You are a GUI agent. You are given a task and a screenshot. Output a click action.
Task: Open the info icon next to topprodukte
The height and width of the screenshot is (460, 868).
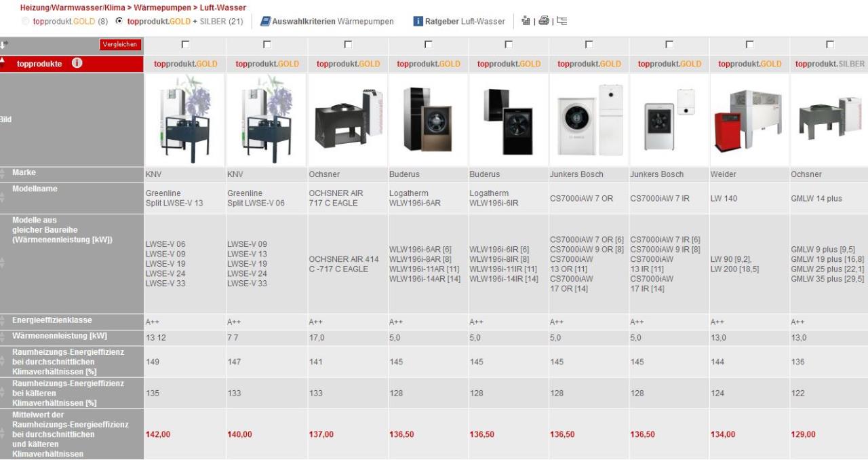77,64
